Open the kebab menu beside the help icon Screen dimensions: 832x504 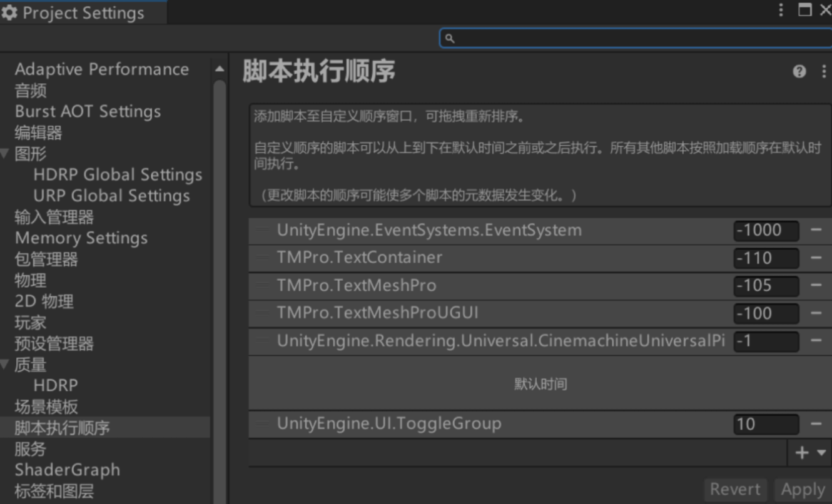coord(823,71)
